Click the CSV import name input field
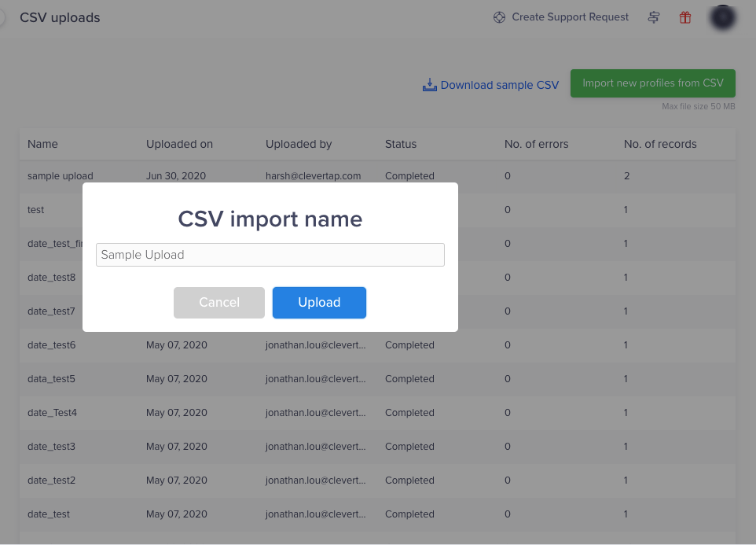Screen dimensions: 756x545 pyautogui.click(x=270, y=254)
